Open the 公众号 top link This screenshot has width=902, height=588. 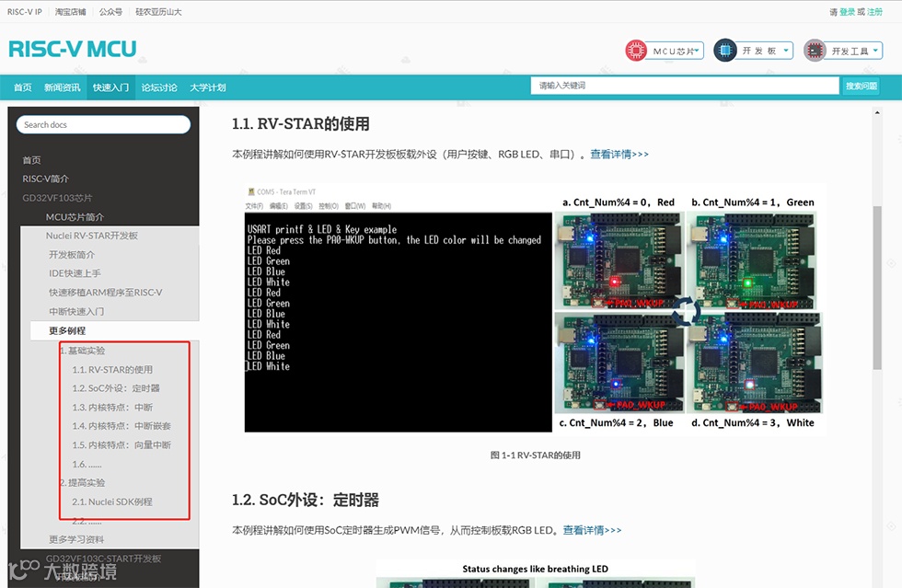[110, 12]
